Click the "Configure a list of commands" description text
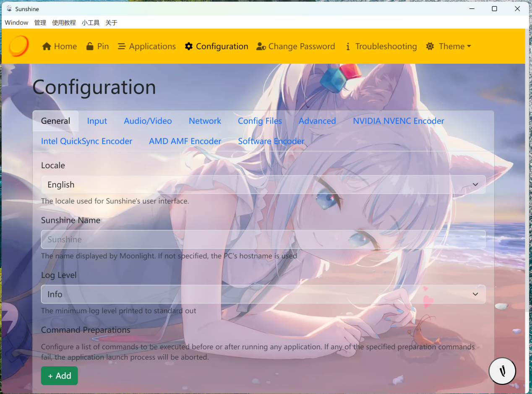 point(258,352)
